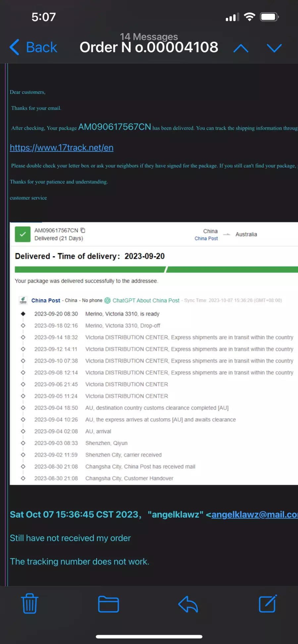Tap Back to return to inbox
The image size is (298, 644).
coord(33,47)
